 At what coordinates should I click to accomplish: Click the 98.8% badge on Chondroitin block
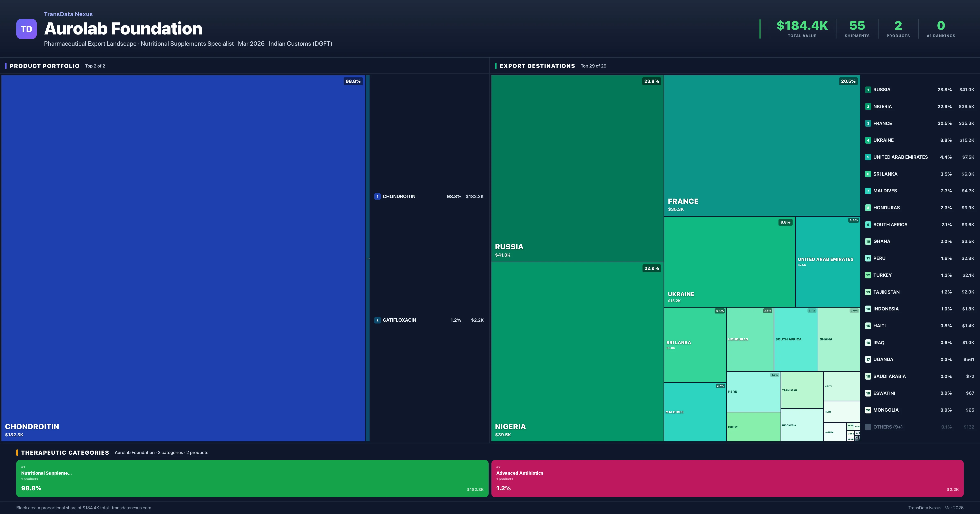pyautogui.click(x=353, y=81)
